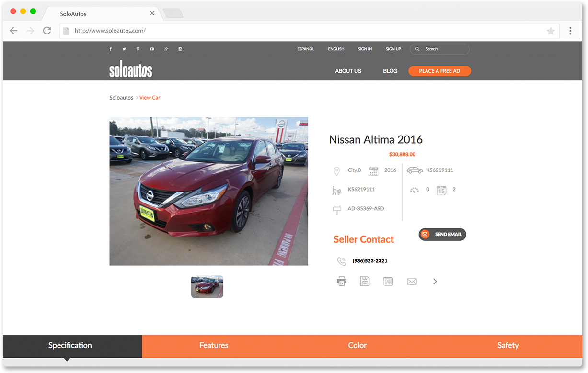Open the main Nissan Altima photo

[x=208, y=192]
